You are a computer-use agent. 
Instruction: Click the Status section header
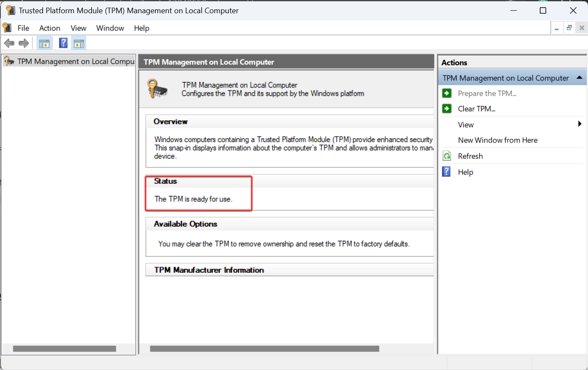point(290,181)
